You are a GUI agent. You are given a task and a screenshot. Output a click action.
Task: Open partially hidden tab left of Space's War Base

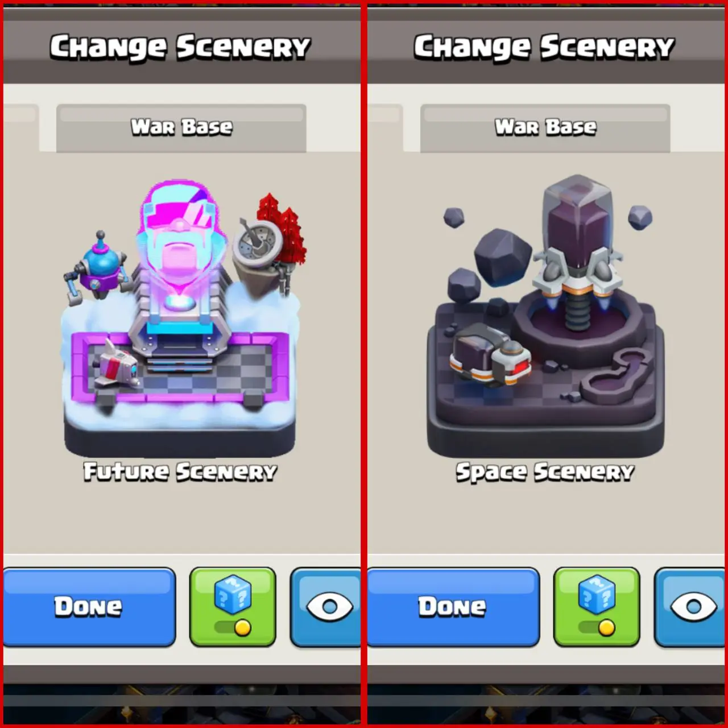[385, 128]
